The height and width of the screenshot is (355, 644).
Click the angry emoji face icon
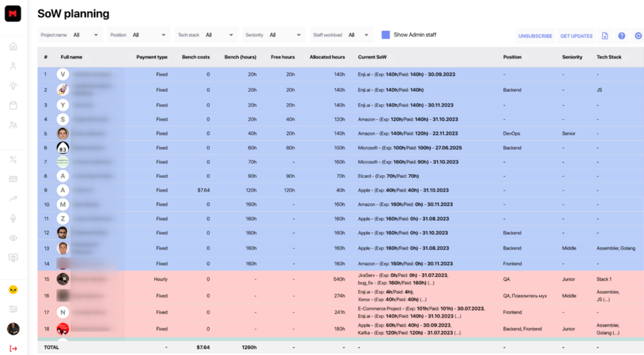13,290
